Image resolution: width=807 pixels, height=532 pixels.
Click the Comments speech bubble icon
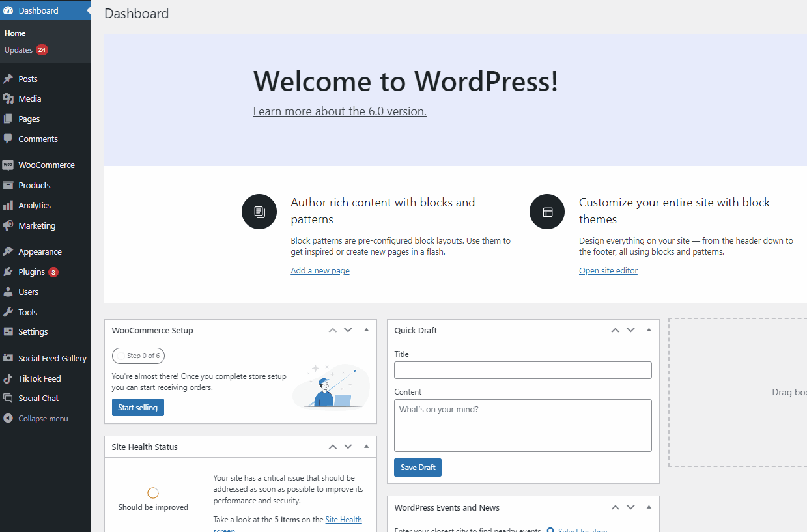pyautogui.click(x=8, y=139)
